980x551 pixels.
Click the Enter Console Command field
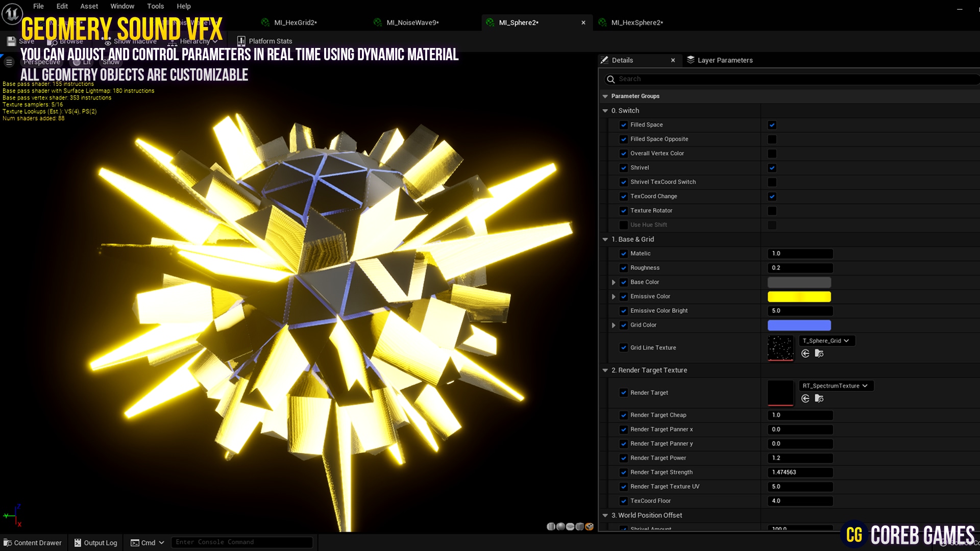(x=241, y=542)
